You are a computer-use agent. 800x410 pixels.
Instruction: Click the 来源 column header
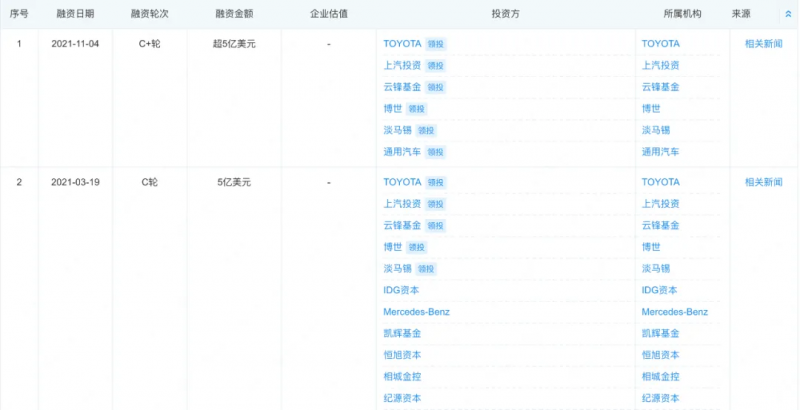tap(741, 14)
